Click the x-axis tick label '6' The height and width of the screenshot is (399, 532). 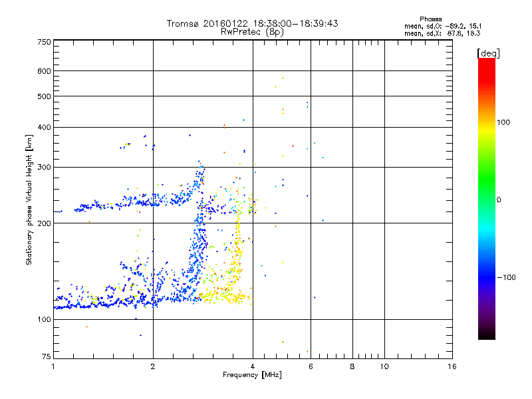(x=311, y=366)
